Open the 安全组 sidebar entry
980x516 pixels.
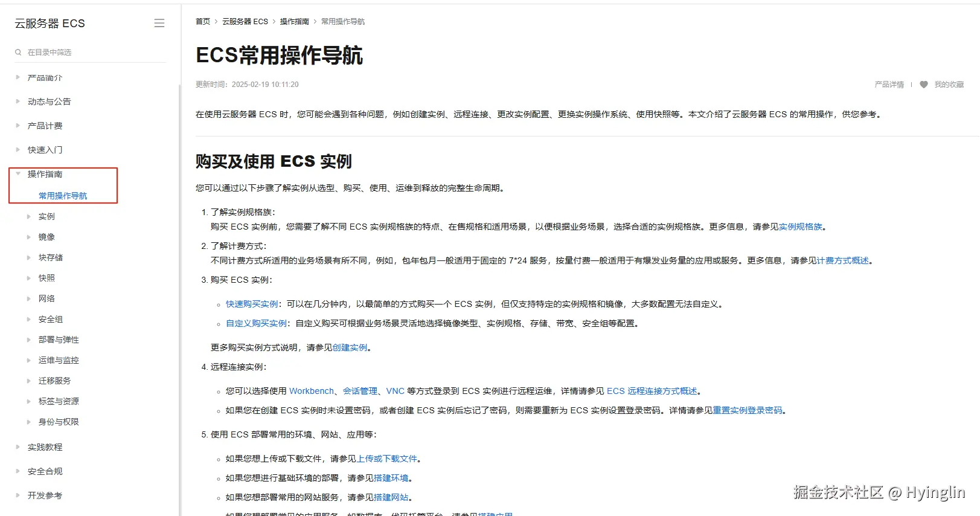tap(51, 320)
